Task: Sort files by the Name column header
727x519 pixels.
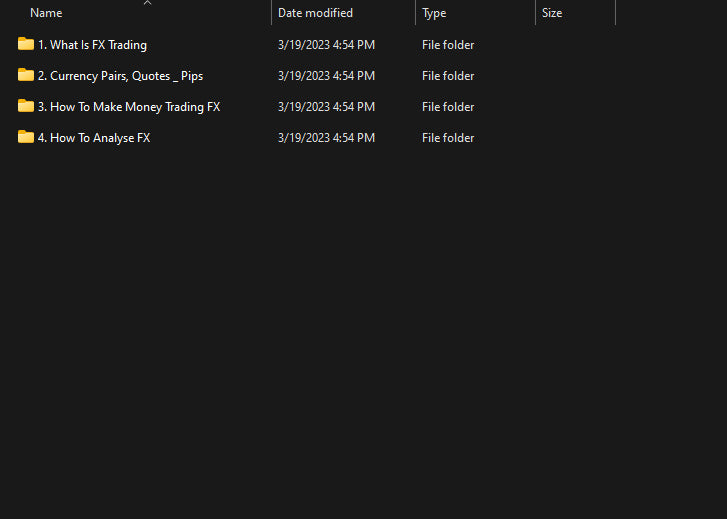Action: [46, 13]
